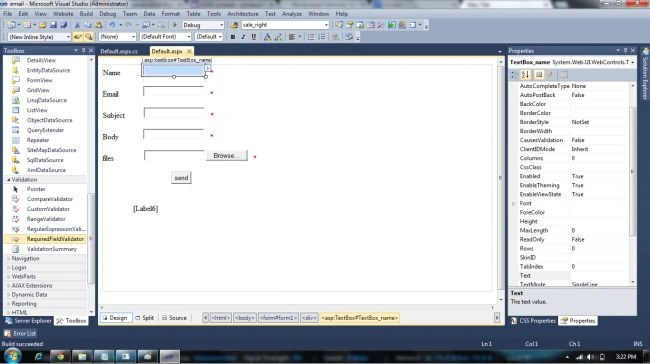Click the Paste icon in toolbar
The width and height of the screenshot is (650, 364).
pos(99,25)
